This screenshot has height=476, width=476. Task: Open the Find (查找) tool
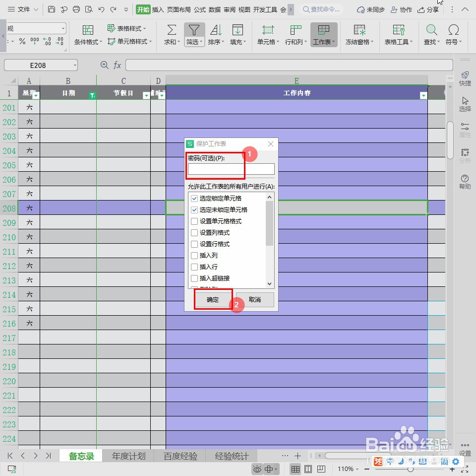click(x=431, y=35)
